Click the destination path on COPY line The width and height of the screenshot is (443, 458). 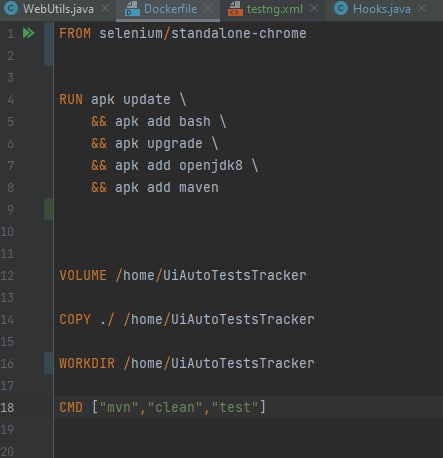(x=219, y=320)
